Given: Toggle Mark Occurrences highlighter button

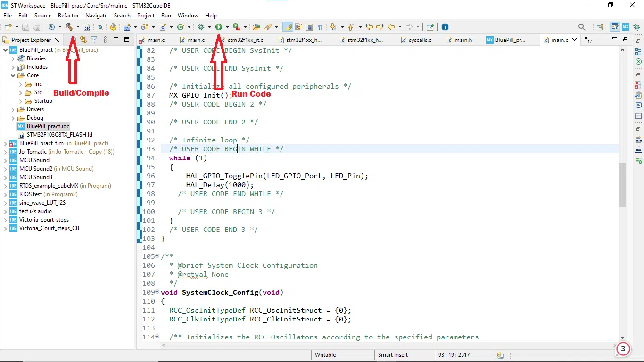Looking at the screenshot, I should (287, 27).
